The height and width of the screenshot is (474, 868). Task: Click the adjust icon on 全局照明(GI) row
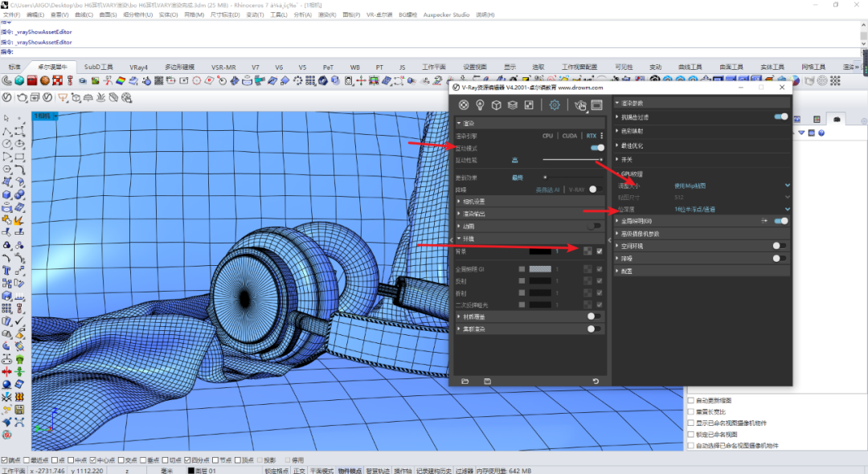764,221
